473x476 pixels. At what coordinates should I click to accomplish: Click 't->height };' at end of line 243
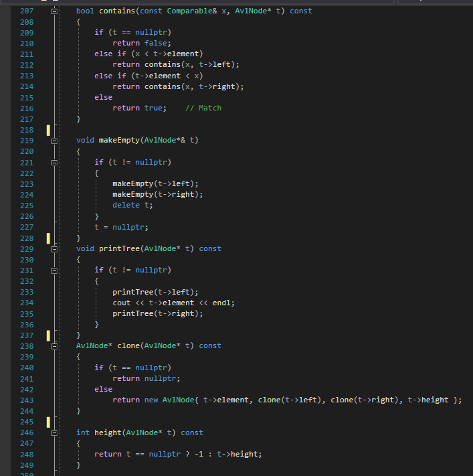pyautogui.click(x=435, y=400)
